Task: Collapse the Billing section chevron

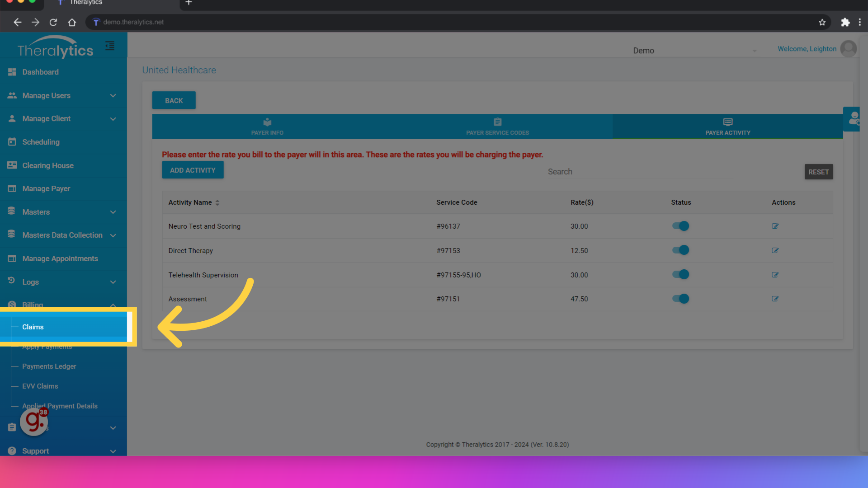Action: tap(113, 305)
